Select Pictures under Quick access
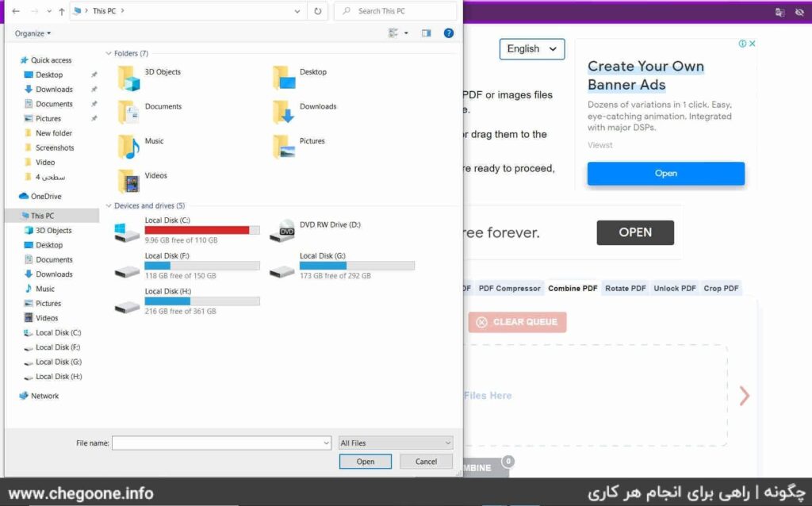 pos(43,119)
